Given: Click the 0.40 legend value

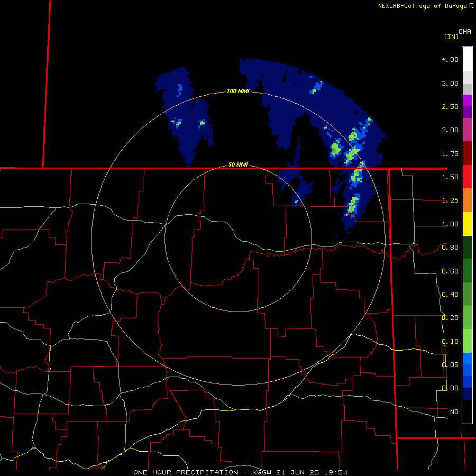Looking at the screenshot, I should click(450, 295).
